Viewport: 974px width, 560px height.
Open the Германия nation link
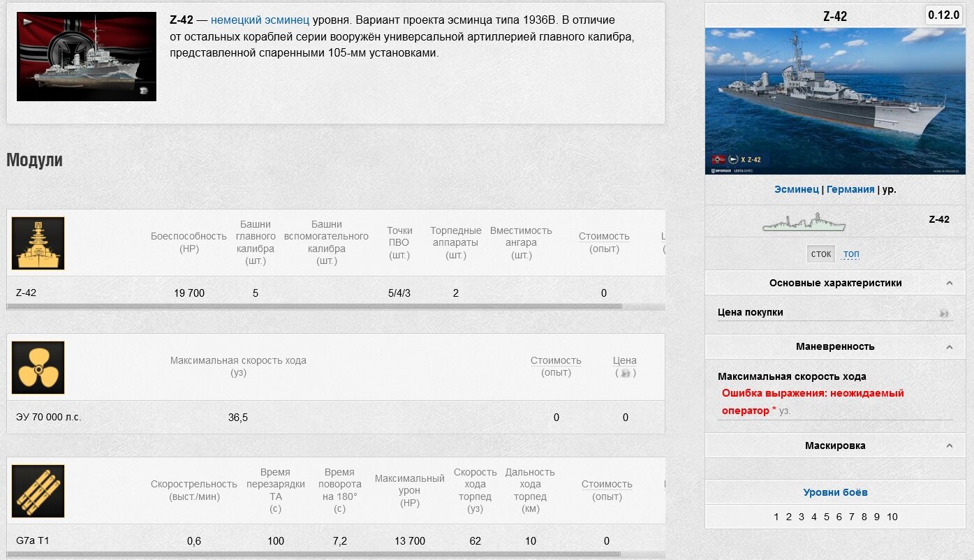pyautogui.click(x=850, y=189)
